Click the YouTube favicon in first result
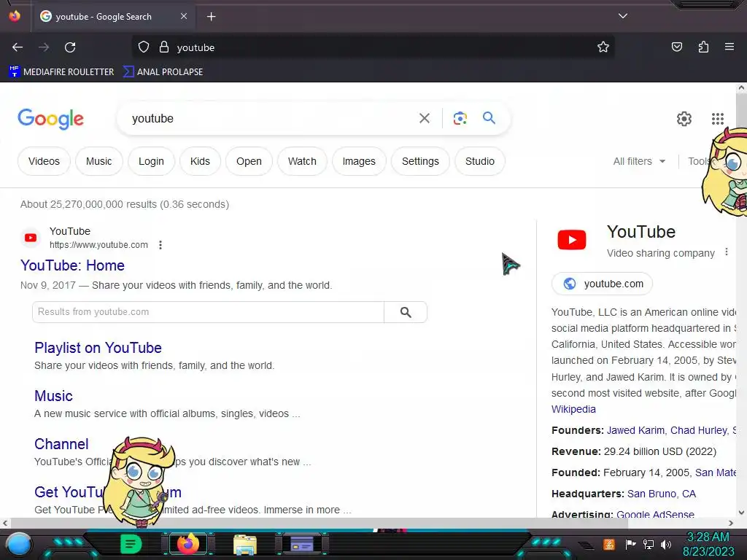 pyautogui.click(x=31, y=238)
